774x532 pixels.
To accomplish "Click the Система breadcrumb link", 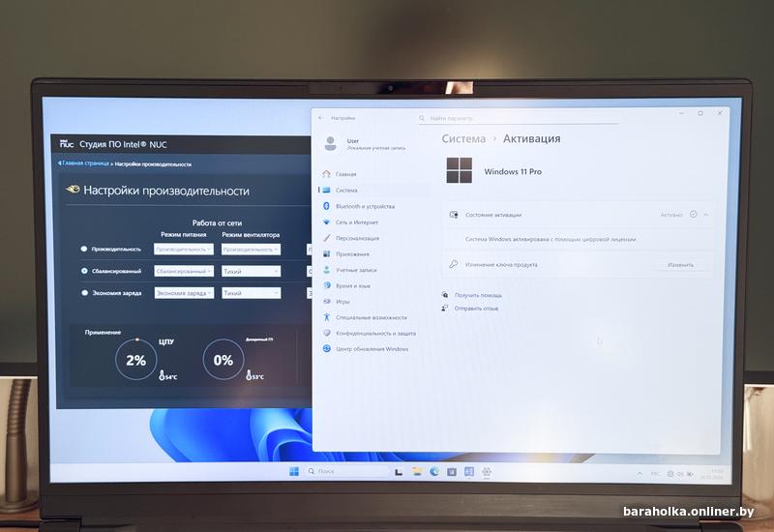I will coord(463,138).
